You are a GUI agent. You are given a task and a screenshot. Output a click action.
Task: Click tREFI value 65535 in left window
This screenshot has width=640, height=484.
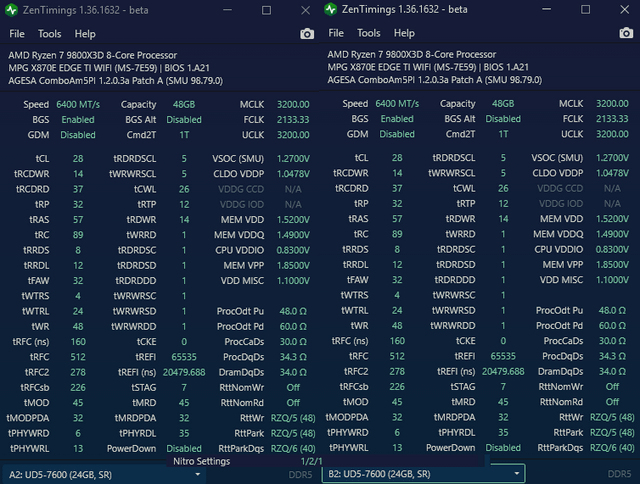pos(184,357)
